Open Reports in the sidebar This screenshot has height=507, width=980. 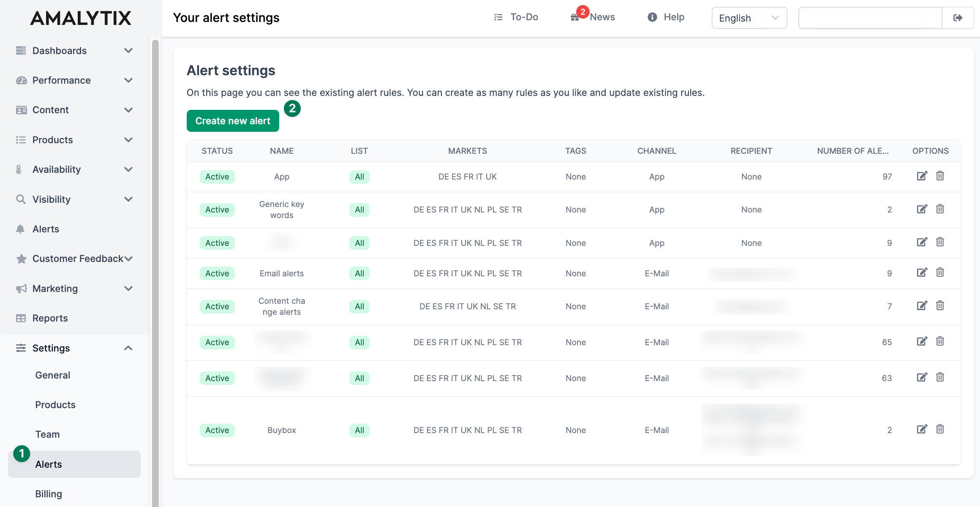click(x=50, y=318)
